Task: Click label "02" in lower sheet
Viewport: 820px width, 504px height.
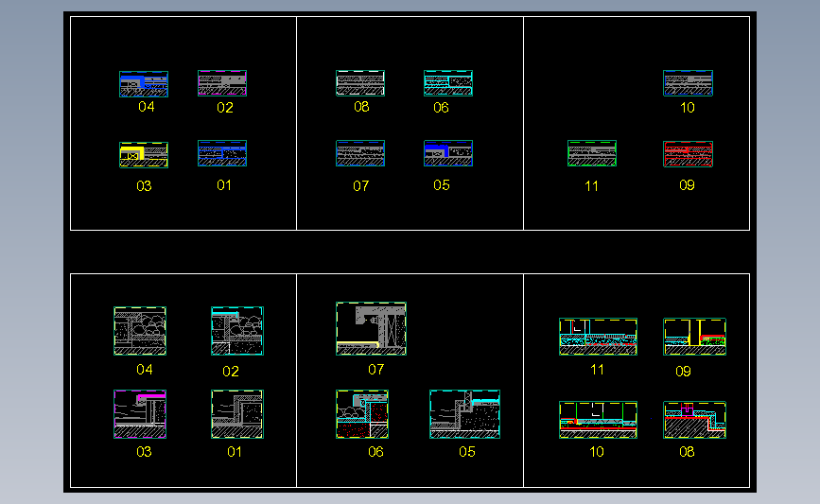Action: (231, 372)
